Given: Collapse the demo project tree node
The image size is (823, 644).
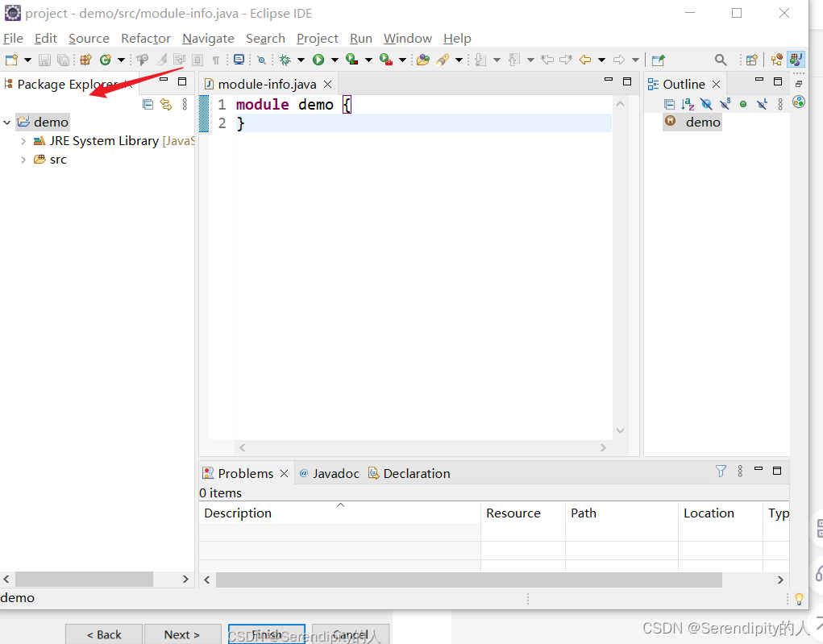Looking at the screenshot, I should click(6, 123).
